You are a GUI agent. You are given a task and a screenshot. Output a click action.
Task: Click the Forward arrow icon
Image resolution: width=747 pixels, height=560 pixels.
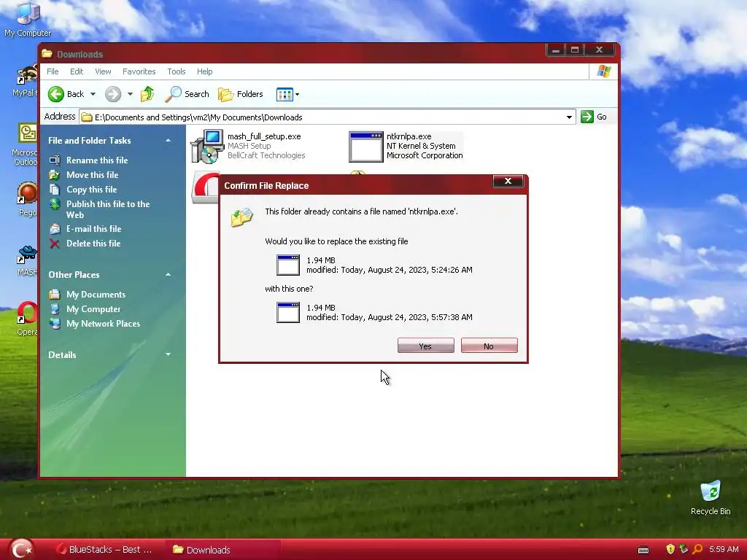(113, 94)
